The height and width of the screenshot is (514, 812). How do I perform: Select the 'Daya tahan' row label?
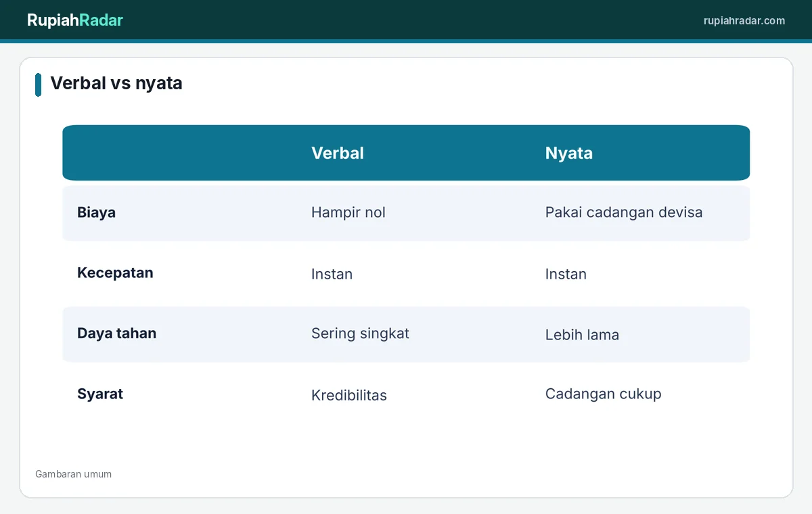click(116, 333)
